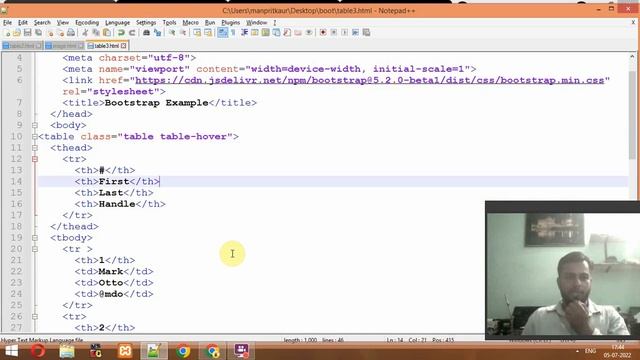Image resolution: width=640 pixels, height=360 pixels.
Task: Open the User Defined Language icon
Action: 255,33
